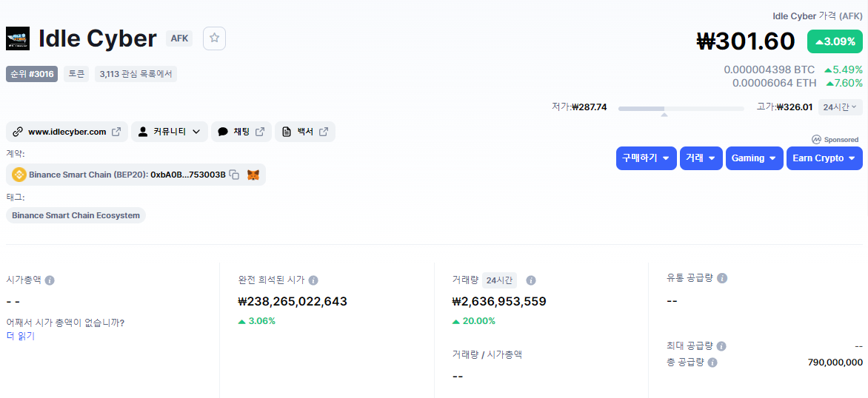Click the 0.00006064 ETH value

coord(774,83)
